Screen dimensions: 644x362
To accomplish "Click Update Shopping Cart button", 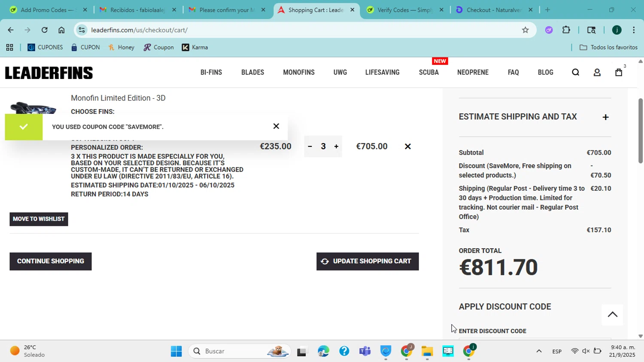I will 368,262.
